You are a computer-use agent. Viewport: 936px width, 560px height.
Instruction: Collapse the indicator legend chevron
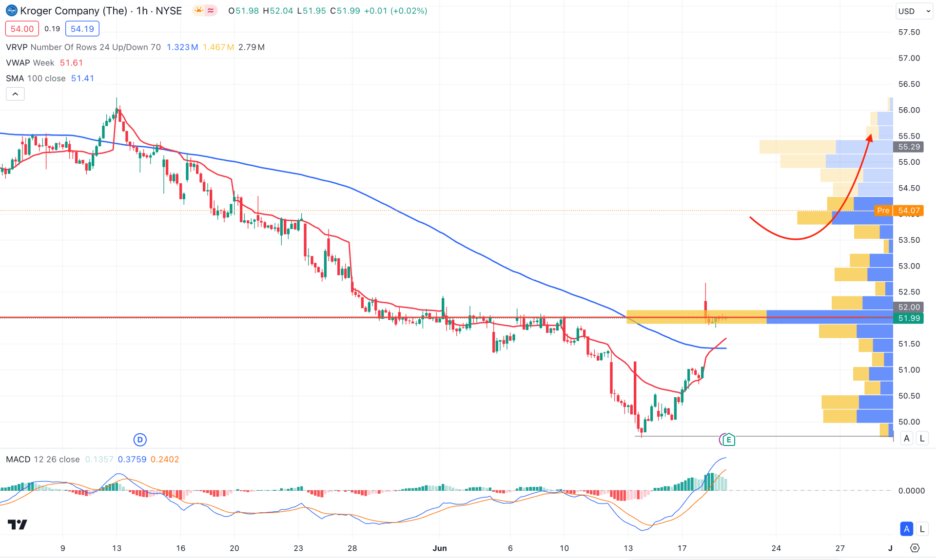(15, 94)
